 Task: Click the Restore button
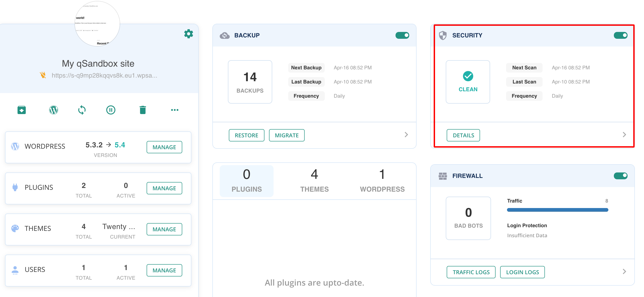click(x=246, y=135)
